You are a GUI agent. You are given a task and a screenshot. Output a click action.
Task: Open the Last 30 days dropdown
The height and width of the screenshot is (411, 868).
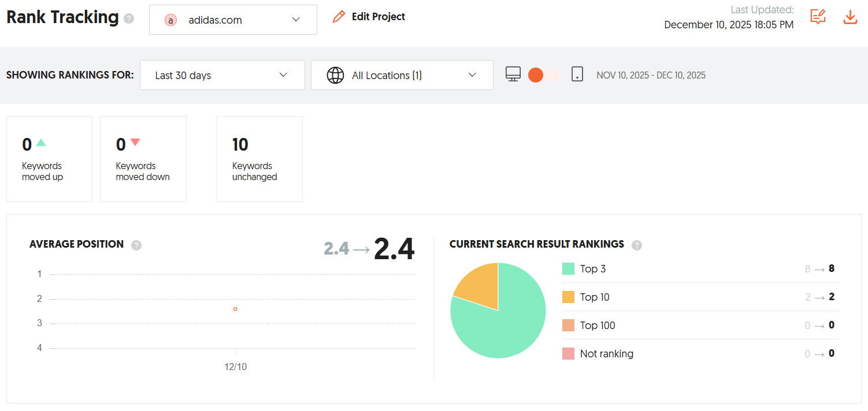222,75
